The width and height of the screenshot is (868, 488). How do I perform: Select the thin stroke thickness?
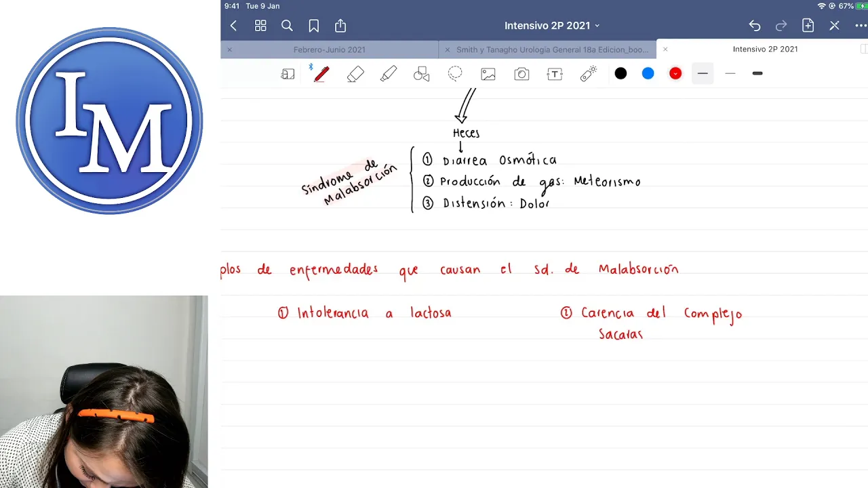730,73
